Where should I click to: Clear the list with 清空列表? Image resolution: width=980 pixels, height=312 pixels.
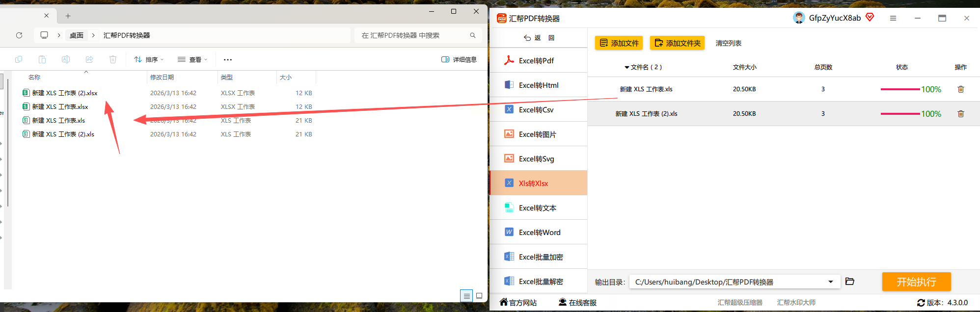coord(729,43)
